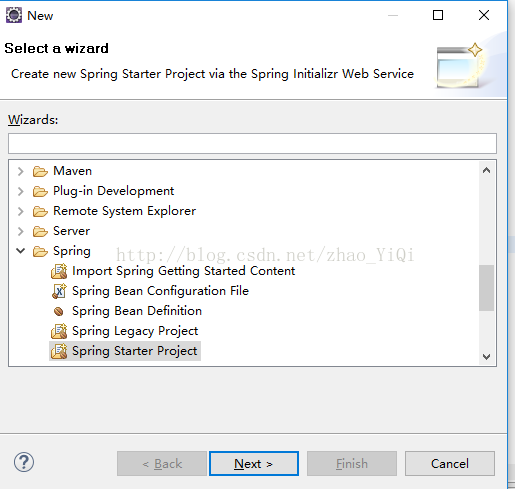Click the Eclipse icon in title bar
This screenshot has height=489, width=515.
[x=14, y=15]
